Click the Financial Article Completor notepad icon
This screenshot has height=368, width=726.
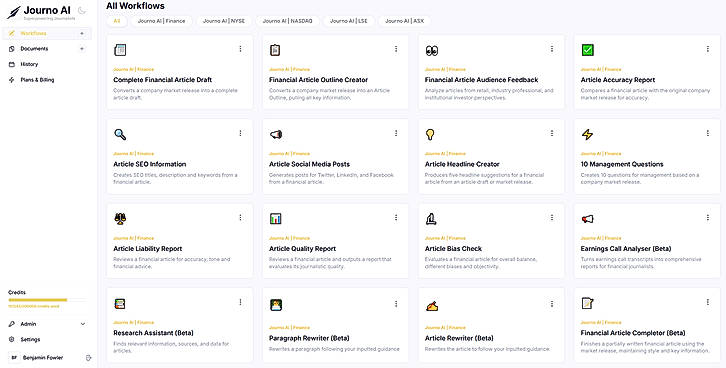[587, 303]
